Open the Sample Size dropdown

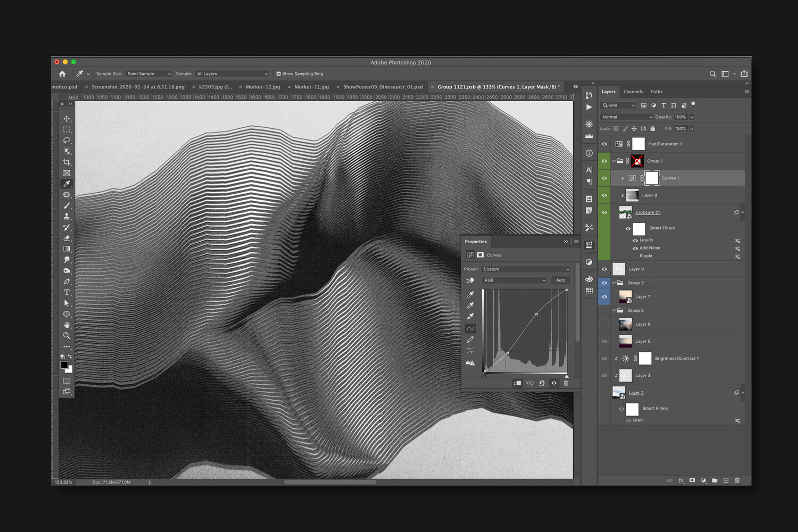point(149,74)
